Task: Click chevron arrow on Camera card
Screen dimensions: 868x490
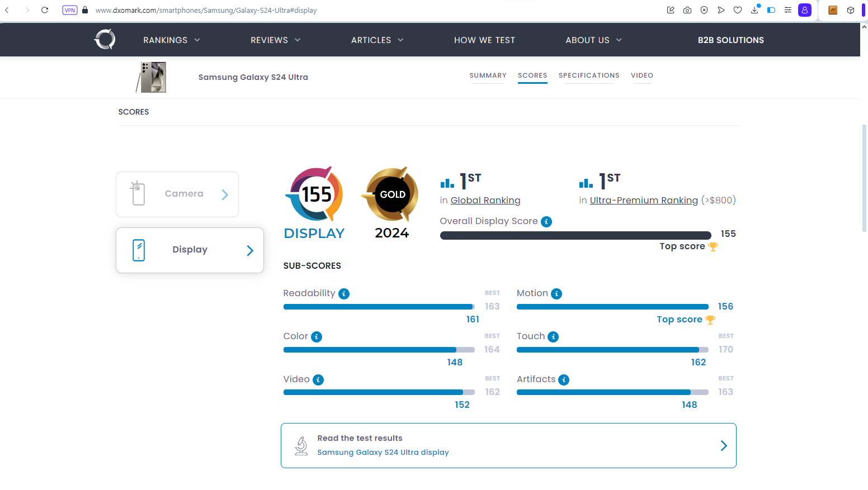Action: [225, 194]
